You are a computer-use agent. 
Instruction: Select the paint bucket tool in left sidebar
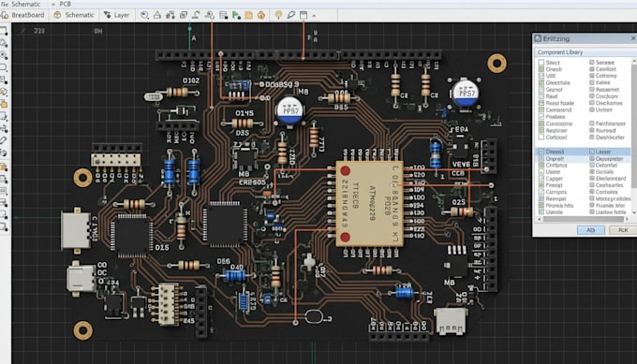(x=4, y=43)
